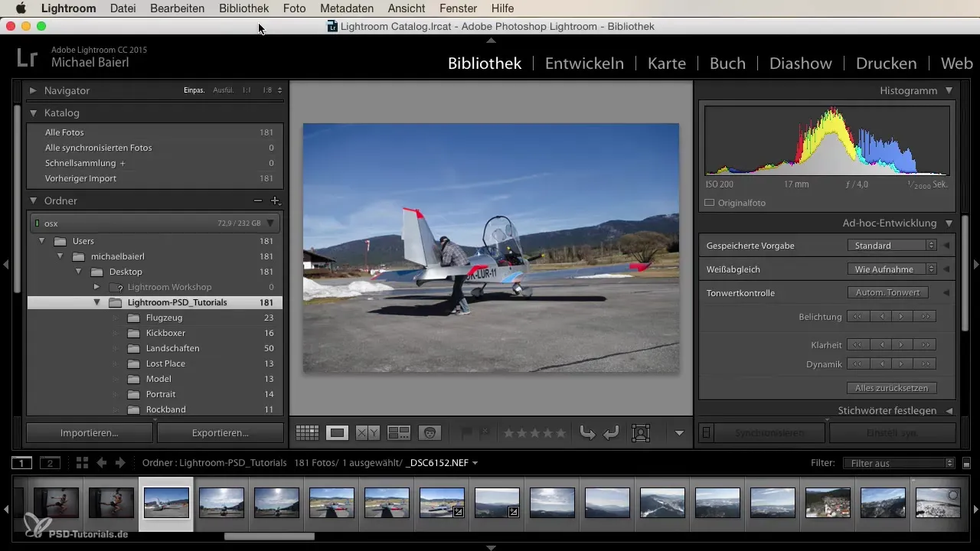980x551 pixels.
Task: Toggle auto-sync switch beside Synchronisieren
Action: [706, 432]
